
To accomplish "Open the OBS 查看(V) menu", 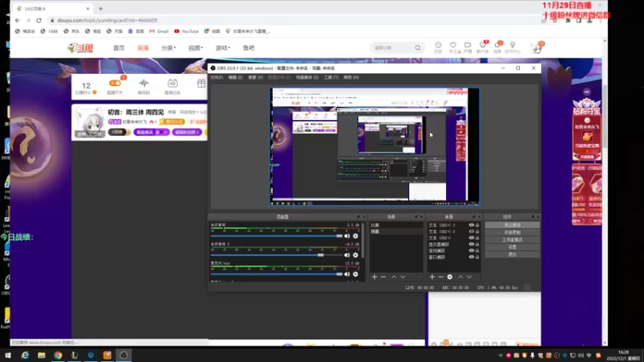I will coord(255,77).
